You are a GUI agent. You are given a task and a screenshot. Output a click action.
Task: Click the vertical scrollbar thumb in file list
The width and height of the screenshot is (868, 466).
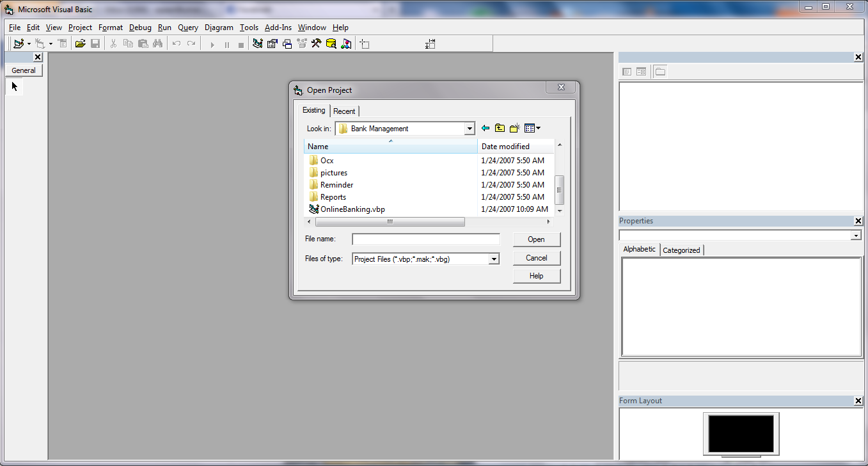[x=559, y=189]
